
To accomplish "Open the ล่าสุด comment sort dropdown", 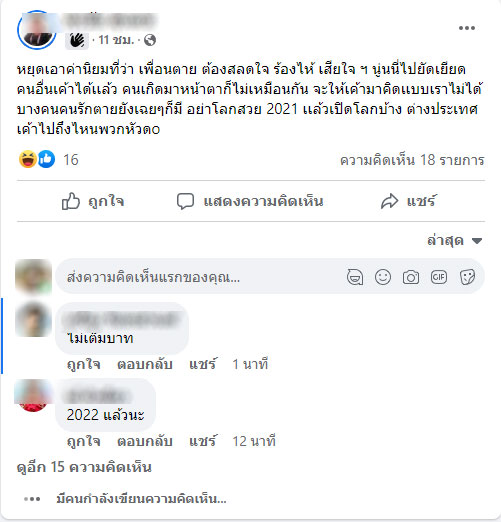I will 455,240.
